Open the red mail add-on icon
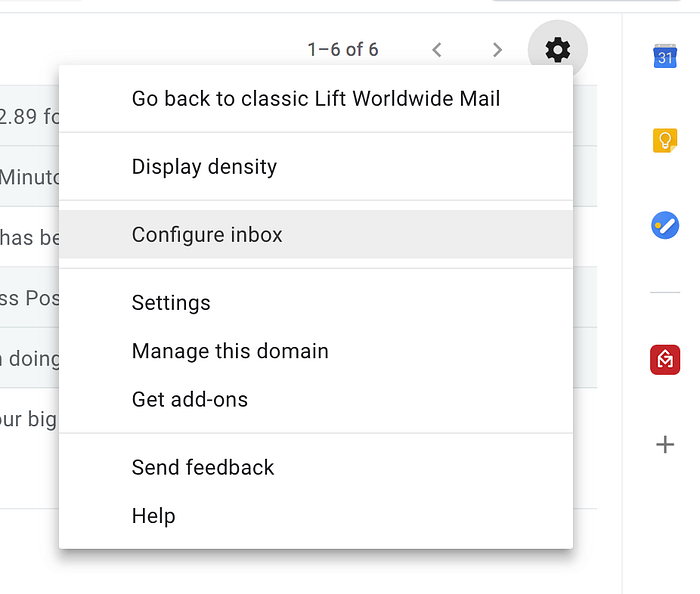Viewport: 700px width, 594px height. pos(665,359)
